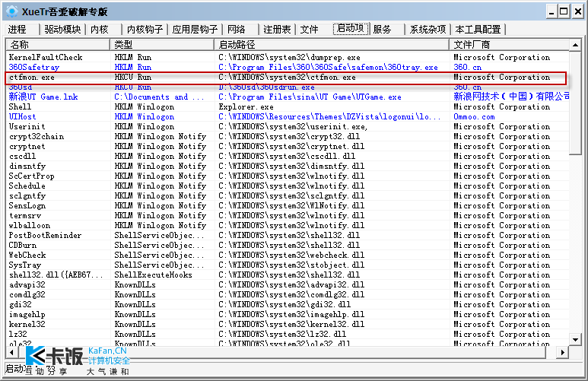
Task: Click the XueTr title bar app icon
Action: pyautogui.click(x=12, y=11)
